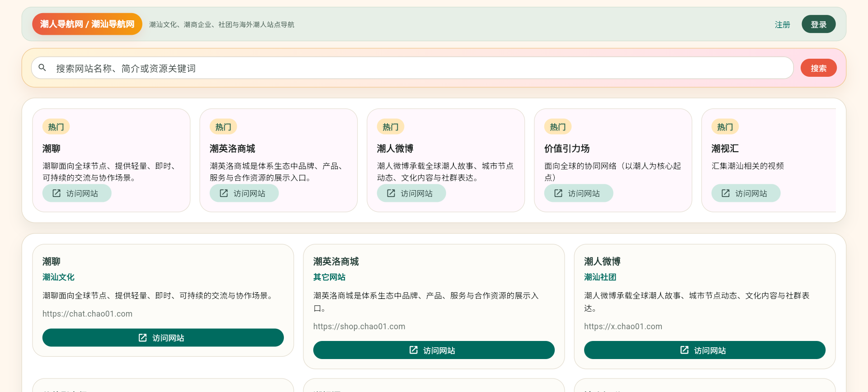Select the 其它网站 category label
The image size is (868, 392).
coord(329,277)
